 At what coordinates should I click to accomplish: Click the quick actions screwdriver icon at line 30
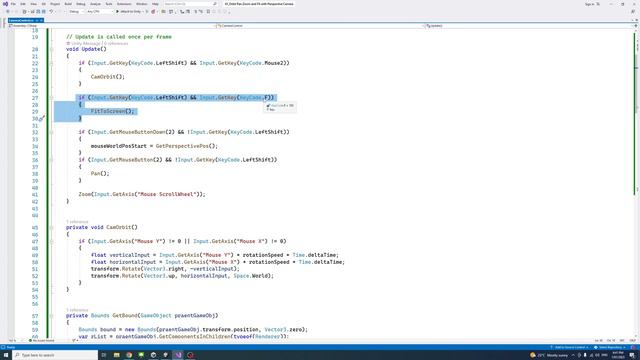[42, 119]
